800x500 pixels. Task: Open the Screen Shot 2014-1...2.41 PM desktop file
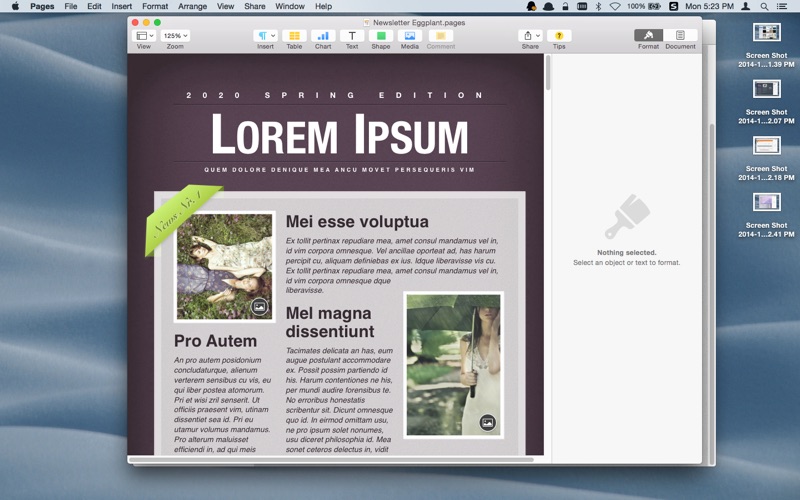[766, 215]
